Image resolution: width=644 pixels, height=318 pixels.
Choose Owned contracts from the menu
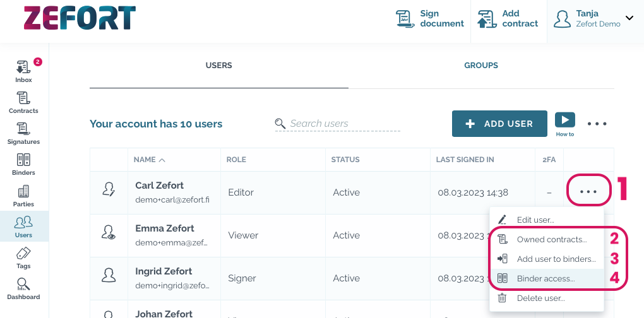coord(547,239)
